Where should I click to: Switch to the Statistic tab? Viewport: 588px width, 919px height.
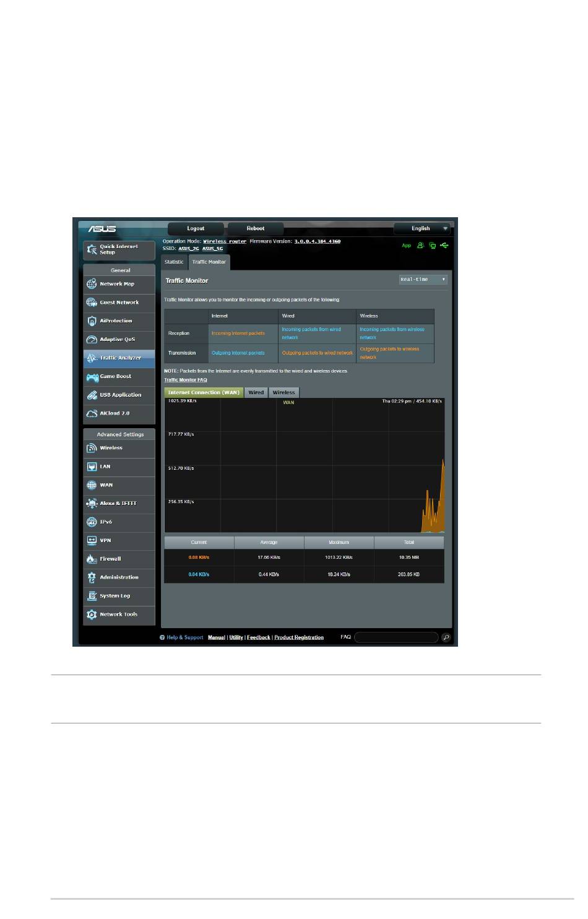(x=174, y=262)
